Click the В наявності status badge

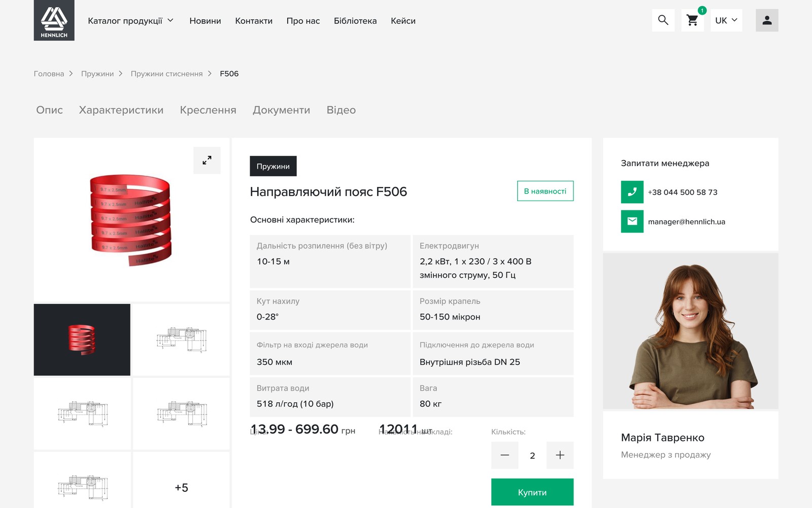tap(545, 191)
